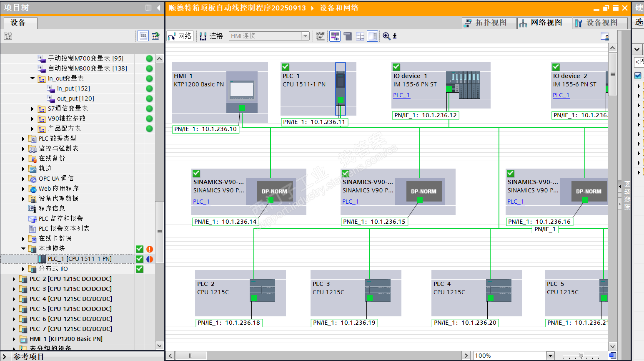The width and height of the screenshot is (644, 361).
Task: Click the orange exclamation icon on 本地模块 row
Action: pyautogui.click(x=150, y=249)
